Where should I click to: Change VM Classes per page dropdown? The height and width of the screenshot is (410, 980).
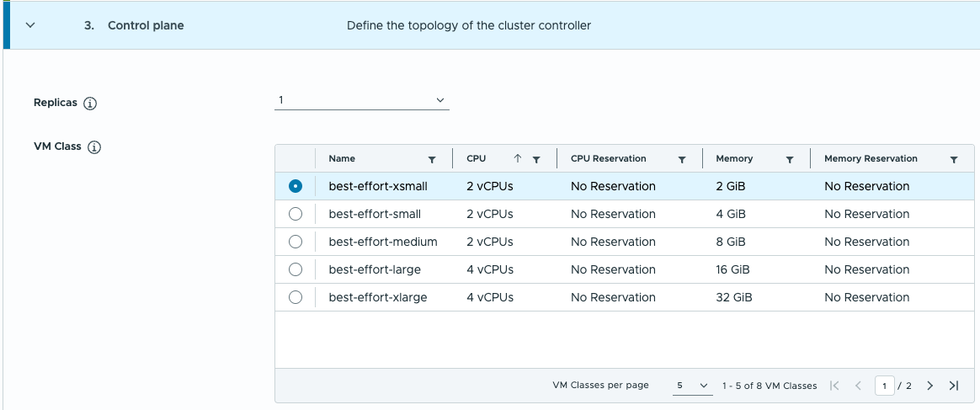tap(694, 386)
